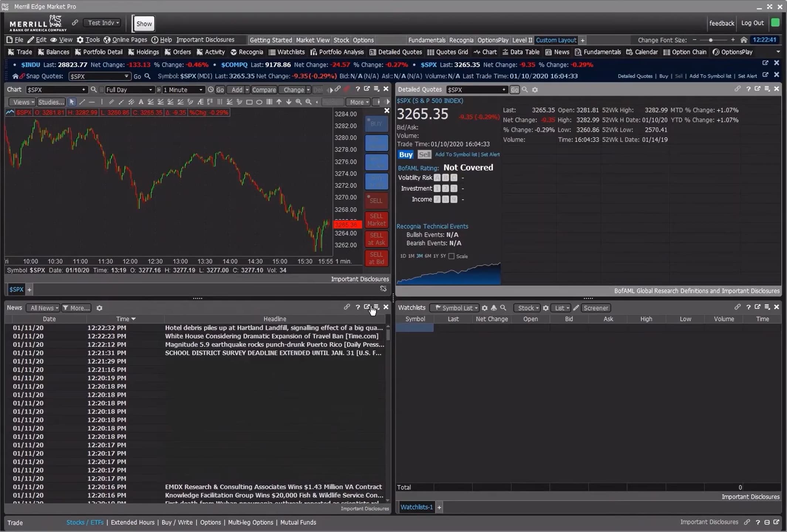The width and height of the screenshot is (787, 532).
Task: Pop out the Chart panel window
Action: click(x=367, y=89)
